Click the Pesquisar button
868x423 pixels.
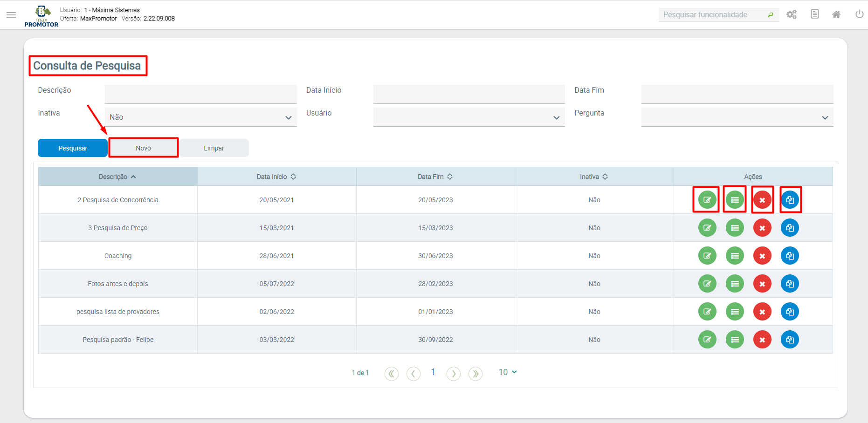pyautogui.click(x=73, y=148)
